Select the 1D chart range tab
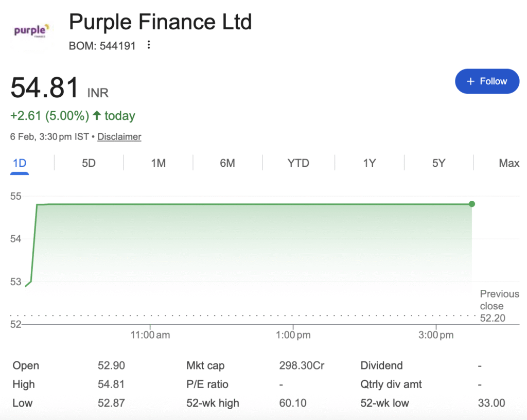The image size is (527, 420). (x=20, y=163)
